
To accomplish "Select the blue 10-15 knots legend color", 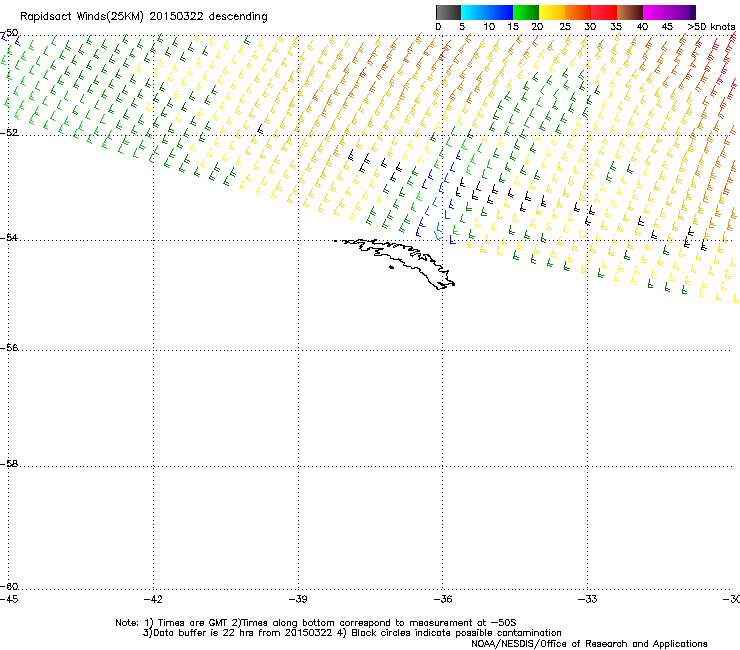I will click(500, 12).
